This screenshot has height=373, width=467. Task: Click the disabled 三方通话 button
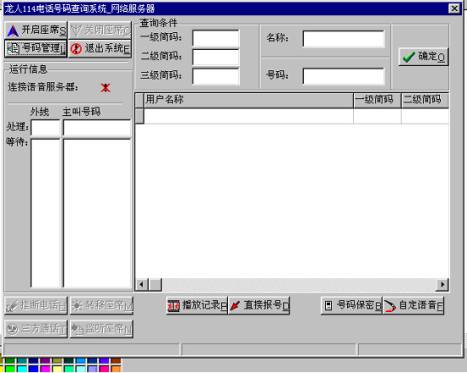coord(36,329)
